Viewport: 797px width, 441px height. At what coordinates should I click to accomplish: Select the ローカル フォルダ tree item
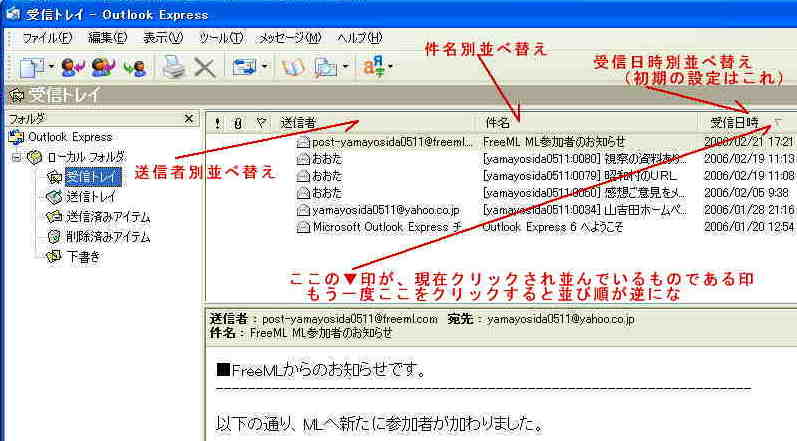point(85,158)
